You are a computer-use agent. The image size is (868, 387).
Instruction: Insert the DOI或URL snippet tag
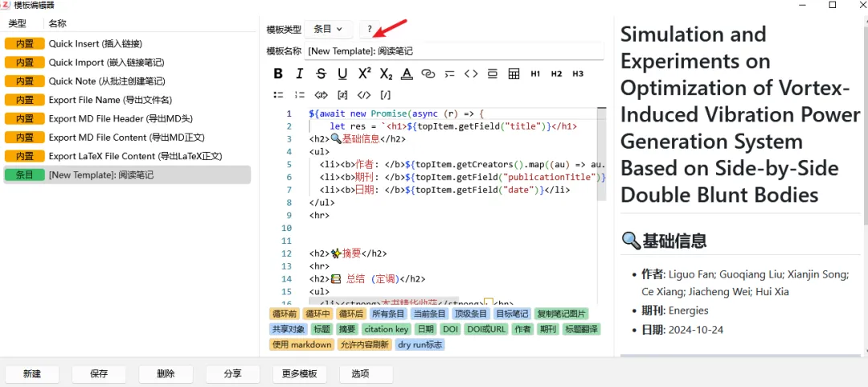click(486, 329)
